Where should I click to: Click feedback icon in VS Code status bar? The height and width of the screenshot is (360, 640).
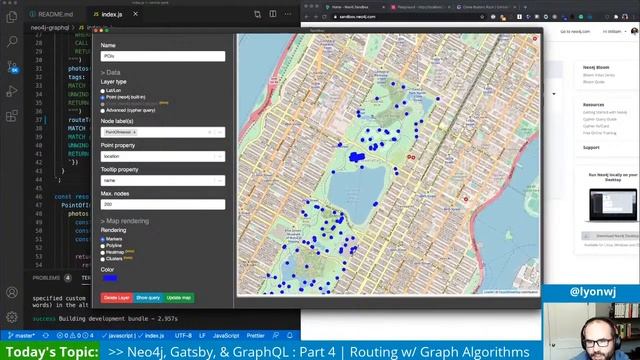[276, 336]
